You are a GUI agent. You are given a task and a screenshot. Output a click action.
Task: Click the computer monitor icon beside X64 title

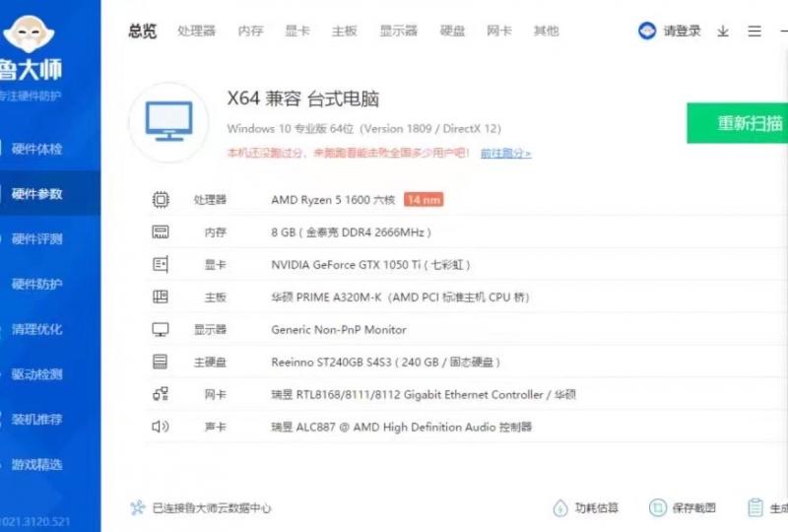pyautogui.click(x=168, y=122)
